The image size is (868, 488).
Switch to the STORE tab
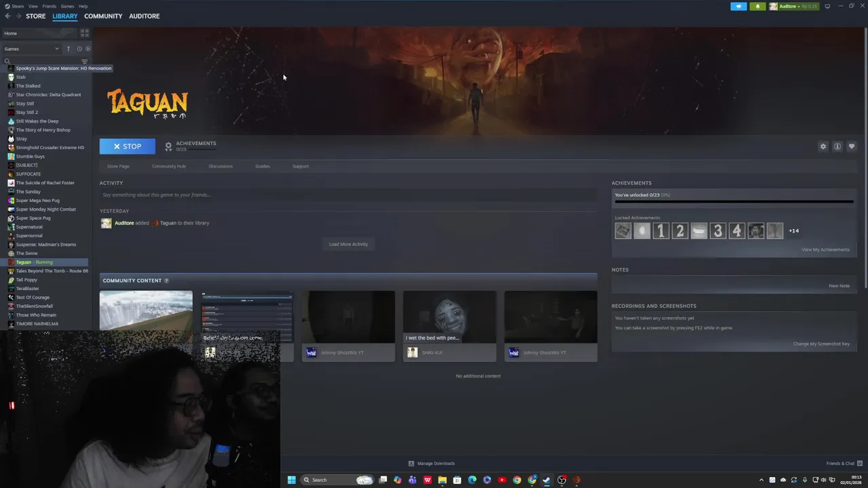[36, 16]
